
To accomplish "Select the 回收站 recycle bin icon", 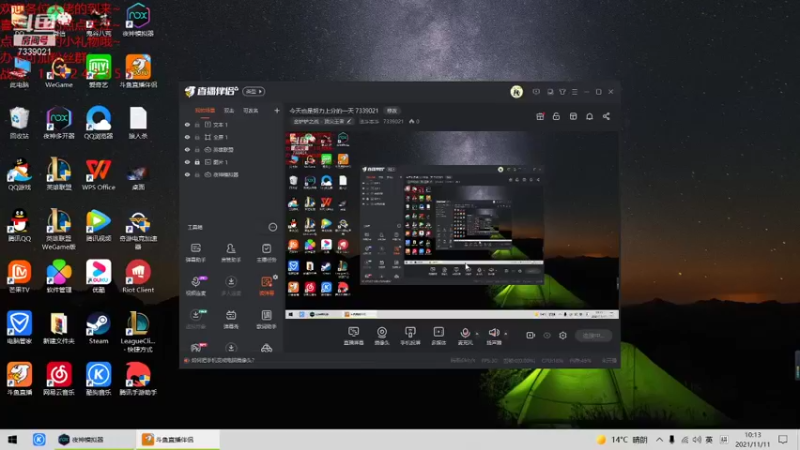I will [x=19, y=123].
